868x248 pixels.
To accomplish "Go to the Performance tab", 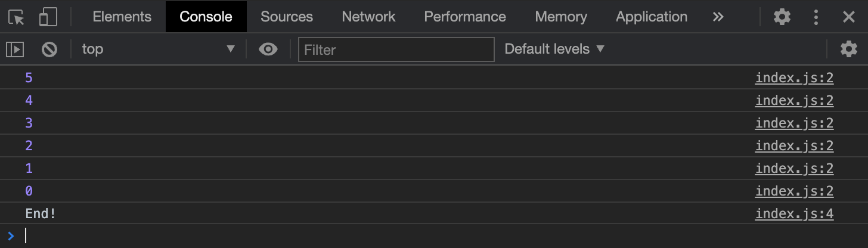I will (x=465, y=17).
